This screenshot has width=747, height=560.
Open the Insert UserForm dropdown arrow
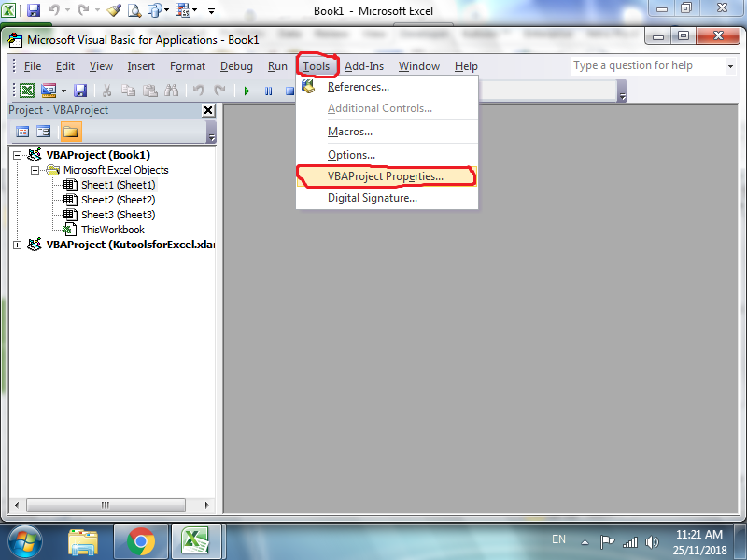coord(63,91)
